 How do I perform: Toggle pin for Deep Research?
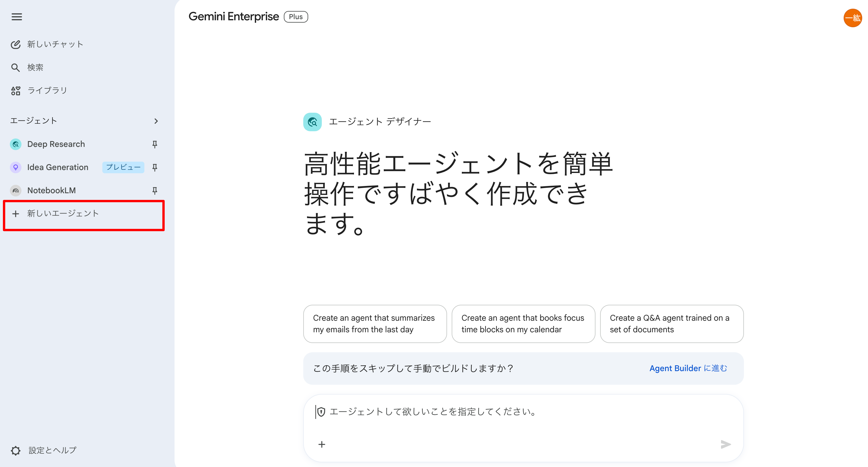pos(155,144)
